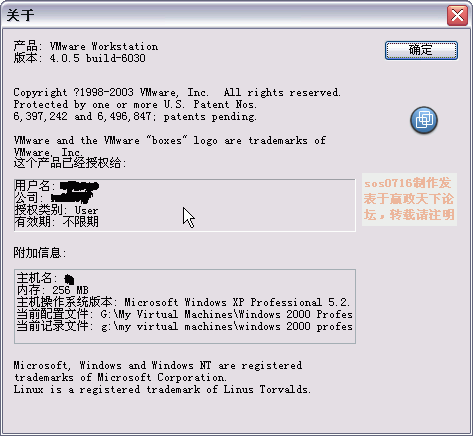Click the 用户名 field in license box

click(x=57, y=185)
